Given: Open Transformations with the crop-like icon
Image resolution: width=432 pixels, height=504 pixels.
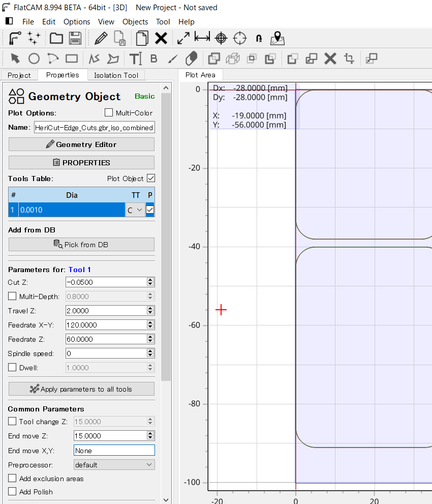Looking at the screenshot, I should coord(349,58).
